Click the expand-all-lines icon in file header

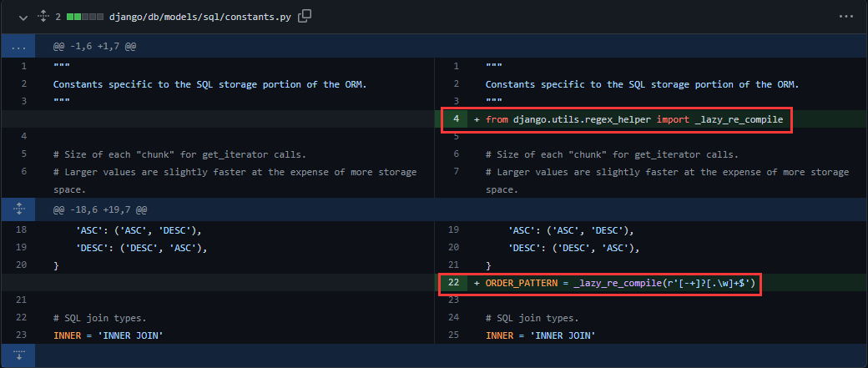[43, 16]
